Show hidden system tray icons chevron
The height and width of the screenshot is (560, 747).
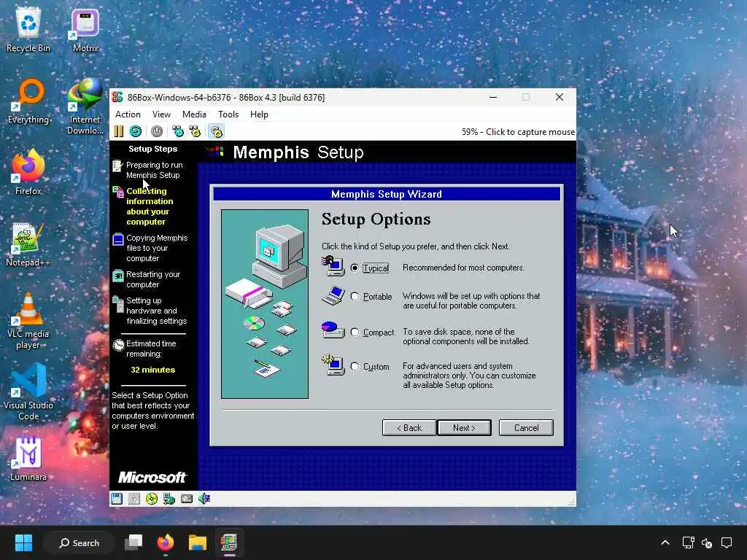[665, 542]
